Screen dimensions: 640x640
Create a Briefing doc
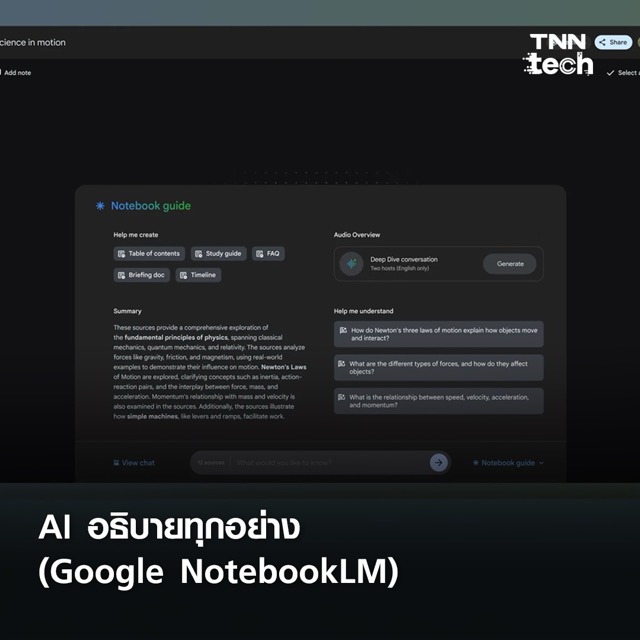coord(141,275)
